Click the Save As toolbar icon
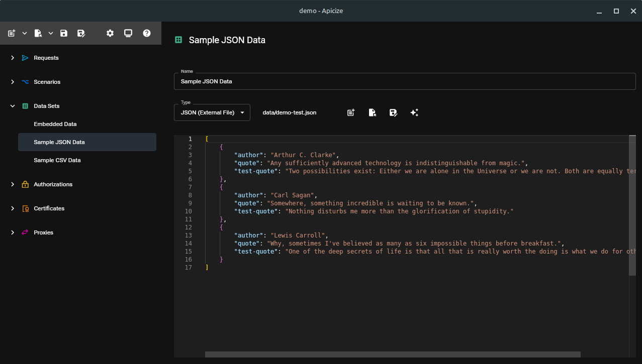Image resolution: width=642 pixels, height=364 pixels. coord(81,33)
